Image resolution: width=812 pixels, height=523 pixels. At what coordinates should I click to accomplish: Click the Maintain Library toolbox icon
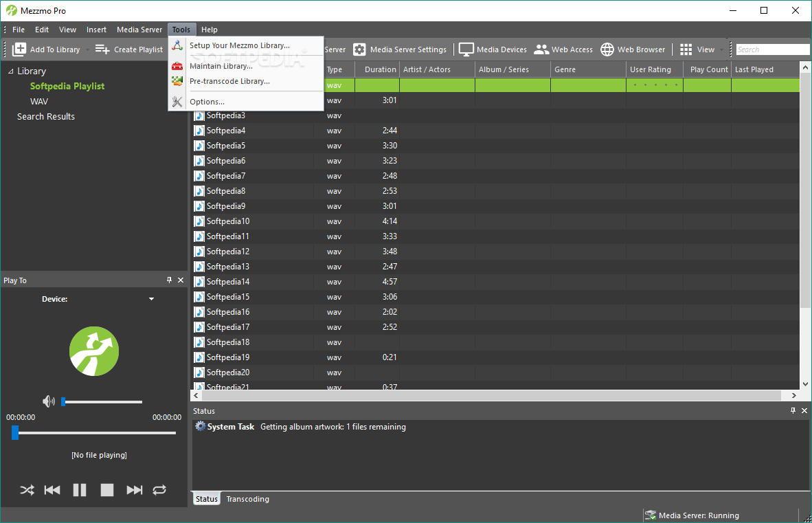(x=178, y=66)
